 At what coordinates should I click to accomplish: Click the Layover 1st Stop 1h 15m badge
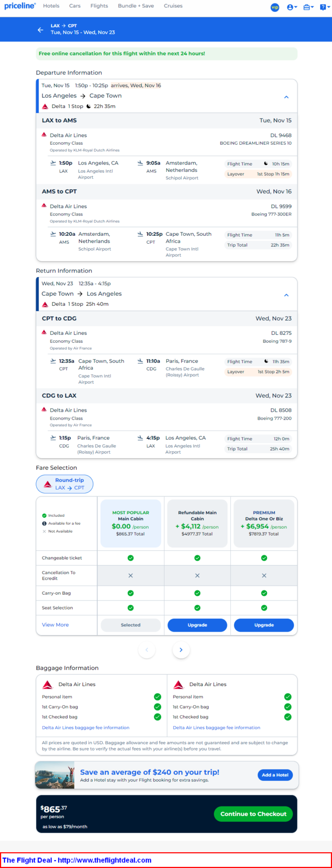point(258,174)
